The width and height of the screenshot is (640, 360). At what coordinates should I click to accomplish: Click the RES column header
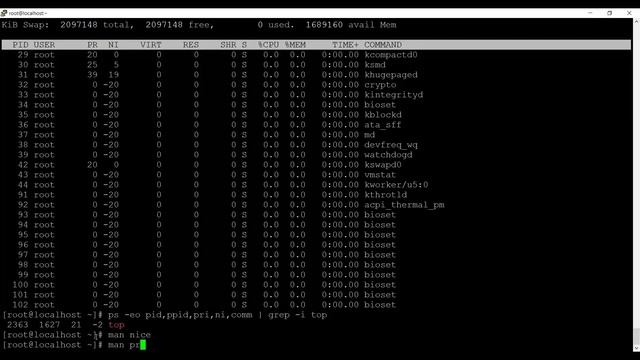[x=191, y=45]
